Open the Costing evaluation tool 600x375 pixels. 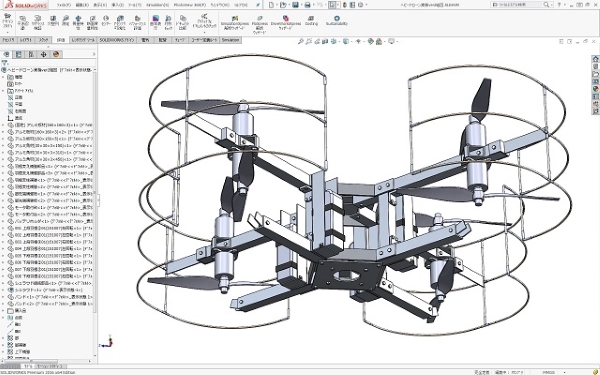click(311, 20)
